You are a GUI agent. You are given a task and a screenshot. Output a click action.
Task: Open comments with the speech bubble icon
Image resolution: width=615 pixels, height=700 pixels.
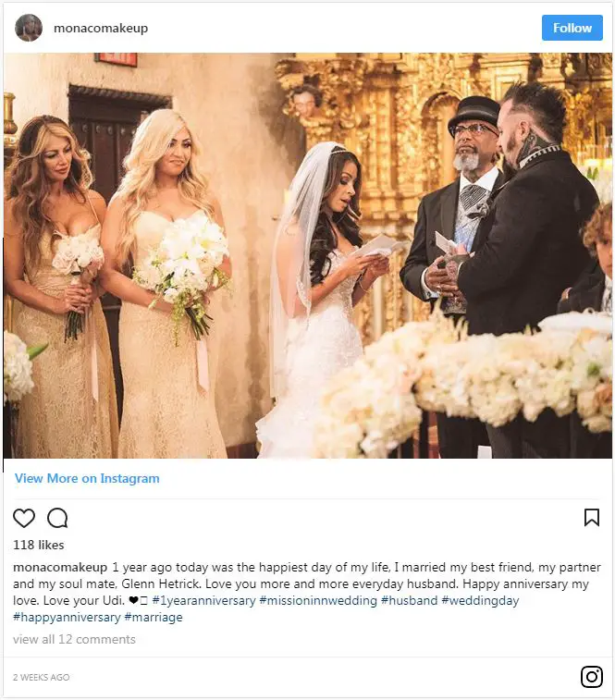(x=57, y=518)
